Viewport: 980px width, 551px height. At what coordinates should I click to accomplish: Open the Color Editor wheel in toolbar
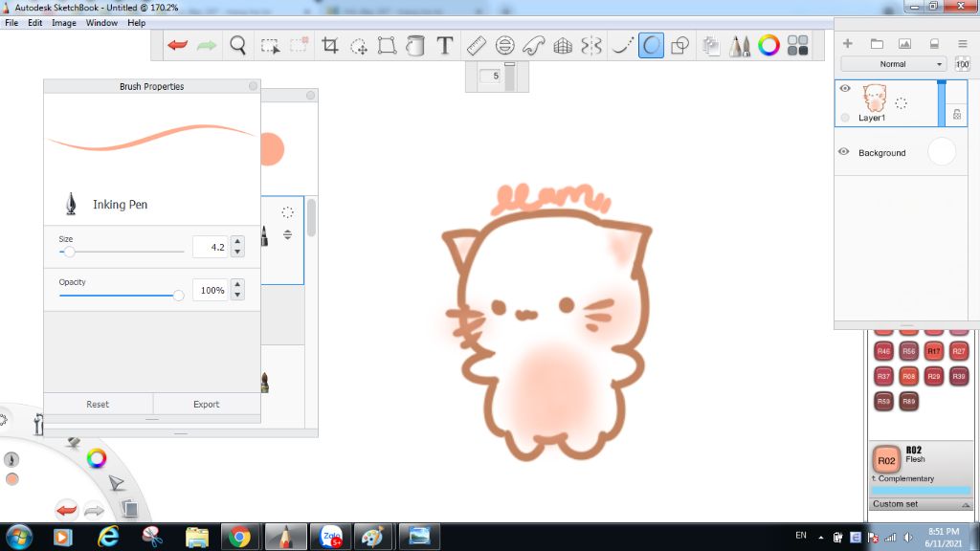tap(768, 45)
